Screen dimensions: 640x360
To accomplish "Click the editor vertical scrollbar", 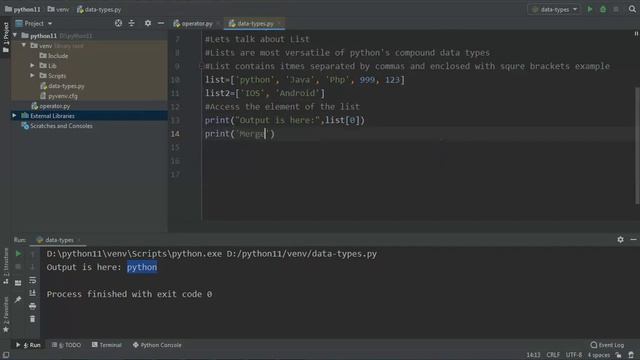I will (637, 145).
